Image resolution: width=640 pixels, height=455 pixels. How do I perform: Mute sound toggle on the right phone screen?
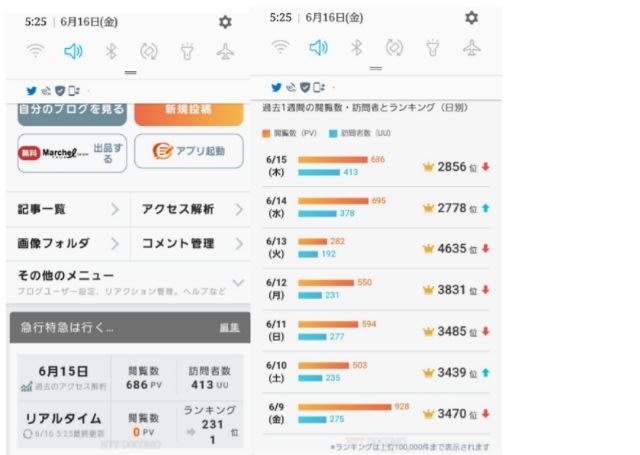pos(318,47)
